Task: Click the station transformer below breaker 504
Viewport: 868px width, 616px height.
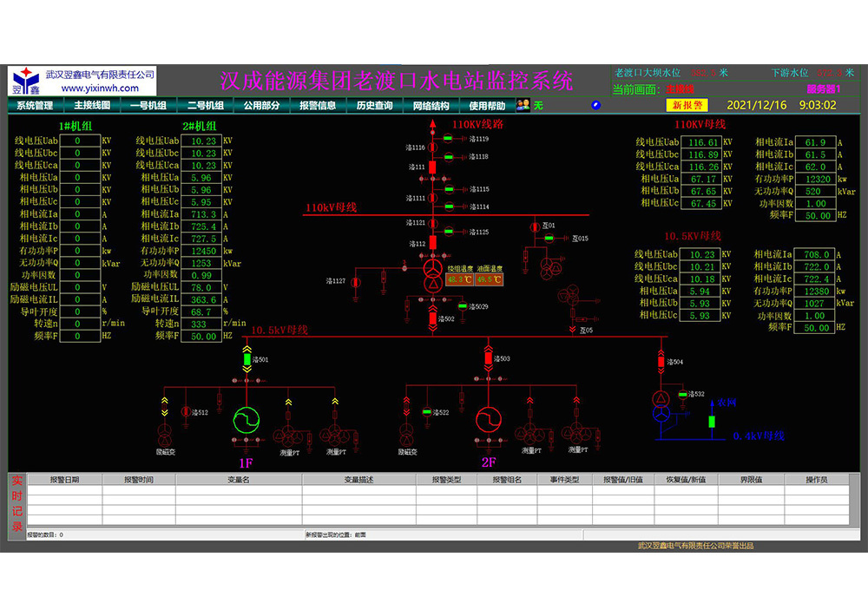Action: click(661, 406)
